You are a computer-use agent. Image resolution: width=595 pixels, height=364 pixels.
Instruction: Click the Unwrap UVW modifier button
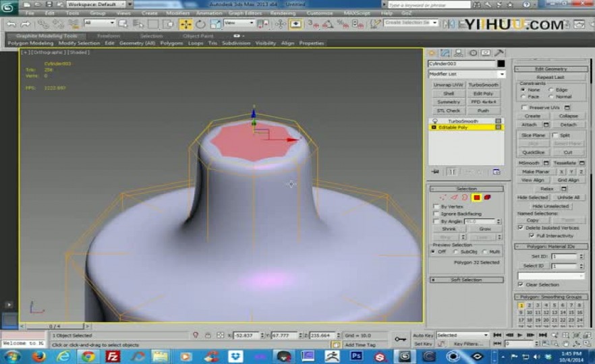point(449,85)
